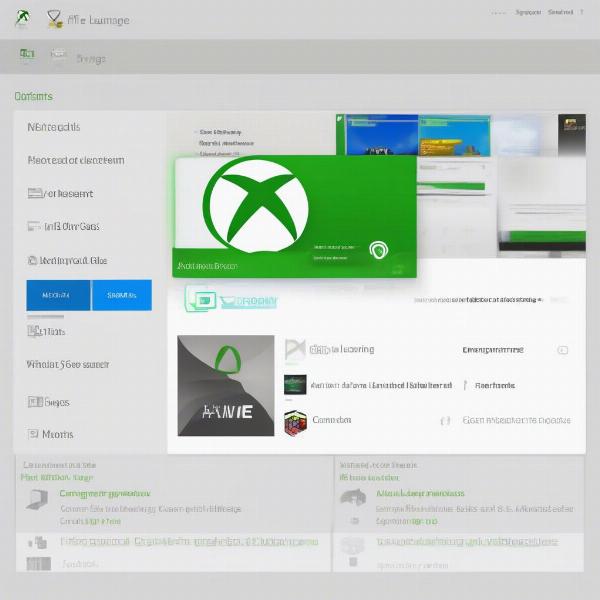Screen dimensions: 600x600
Task: Open the first text entry in the left sidebar
Action: [x=54, y=127]
